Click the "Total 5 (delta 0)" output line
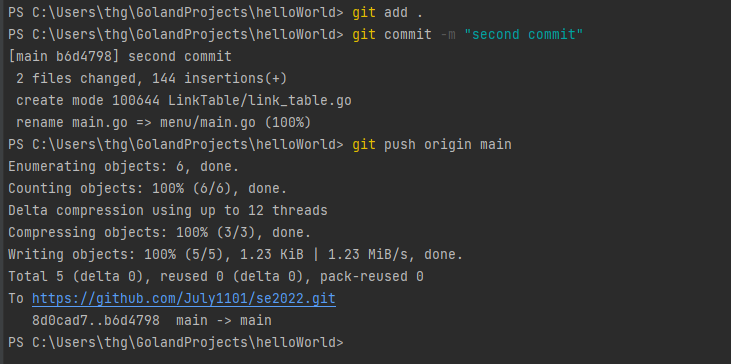 click(216, 276)
